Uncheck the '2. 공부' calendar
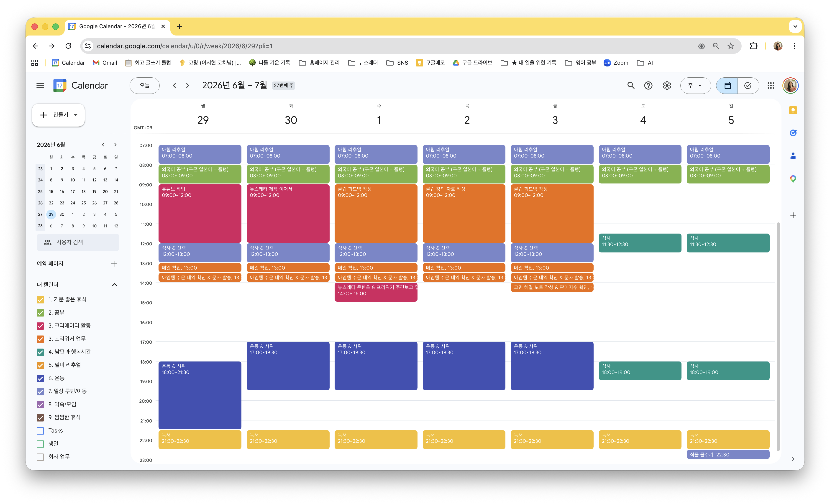Viewport: 830px width, 504px height. click(x=40, y=313)
